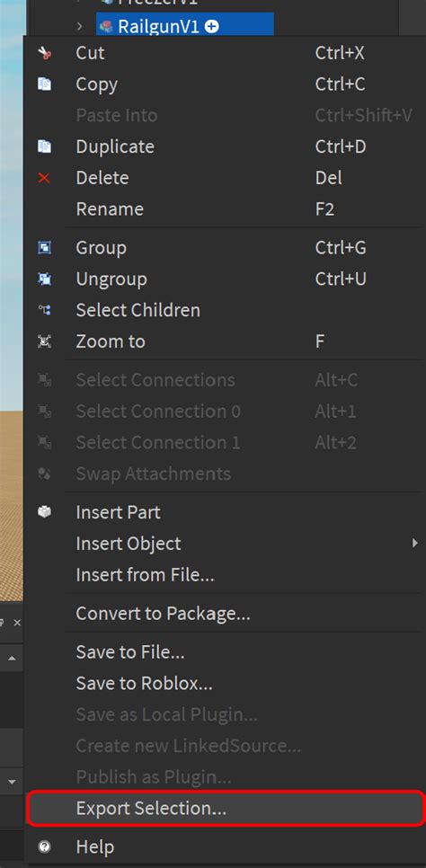Click the Insert Part brick icon
This screenshot has height=868, width=426.
pyautogui.click(x=44, y=512)
